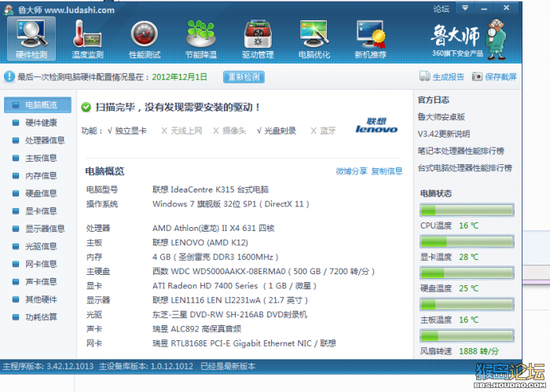Open 节能降温 clover icon

point(201,39)
